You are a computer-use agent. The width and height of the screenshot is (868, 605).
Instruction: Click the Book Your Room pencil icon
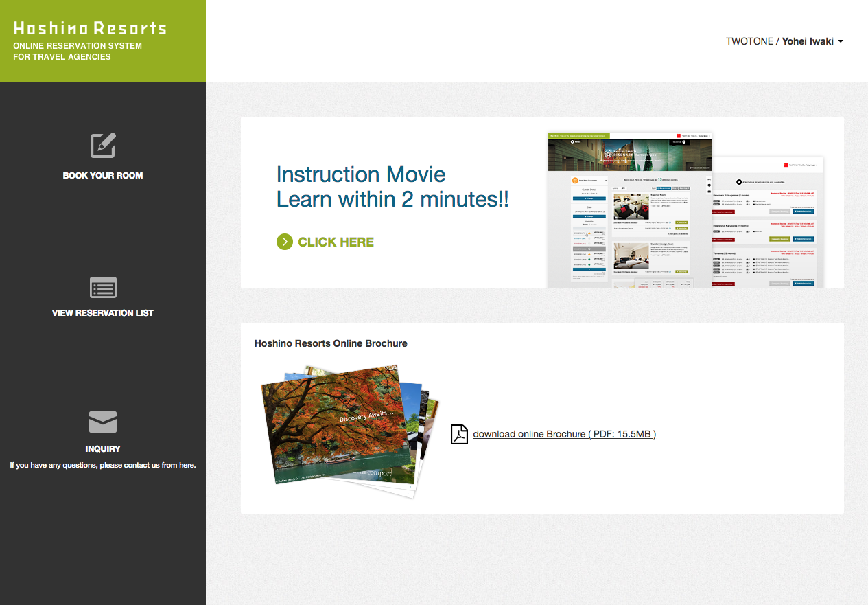pyautogui.click(x=103, y=146)
